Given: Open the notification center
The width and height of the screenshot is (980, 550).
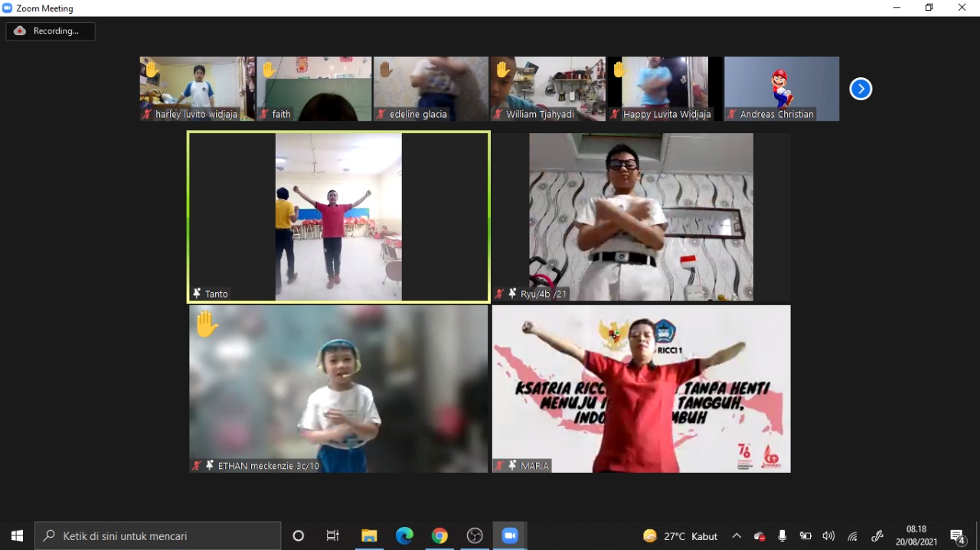Looking at the screenshot, I should (x=957, y=536).
